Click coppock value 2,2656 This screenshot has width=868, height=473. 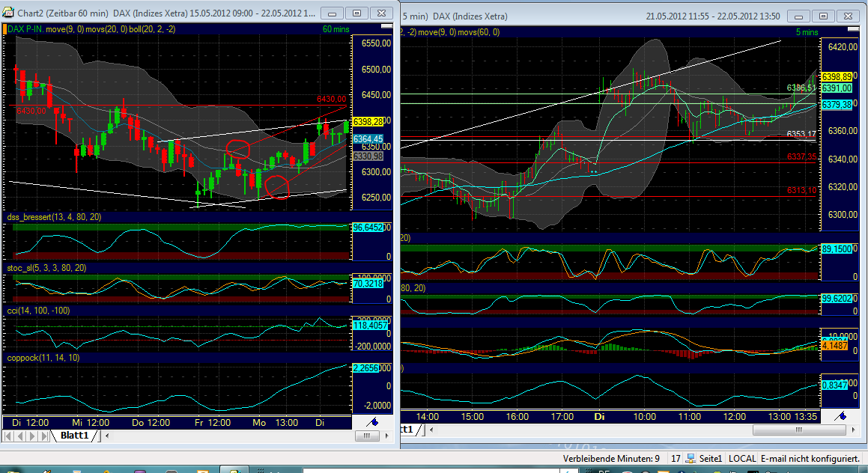[366, 368]
